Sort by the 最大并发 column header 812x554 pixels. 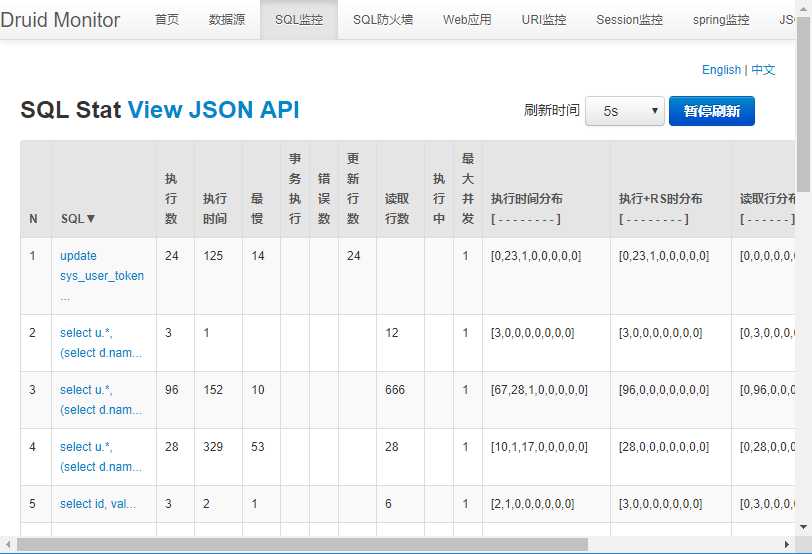[x=468, y=188]
